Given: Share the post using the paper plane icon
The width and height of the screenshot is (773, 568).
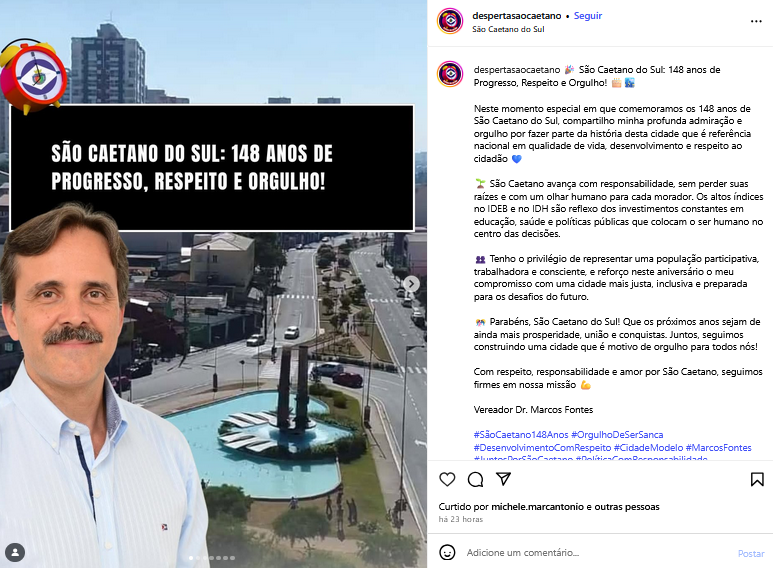Looking at the screenshot, I should (x=503, y=479).
